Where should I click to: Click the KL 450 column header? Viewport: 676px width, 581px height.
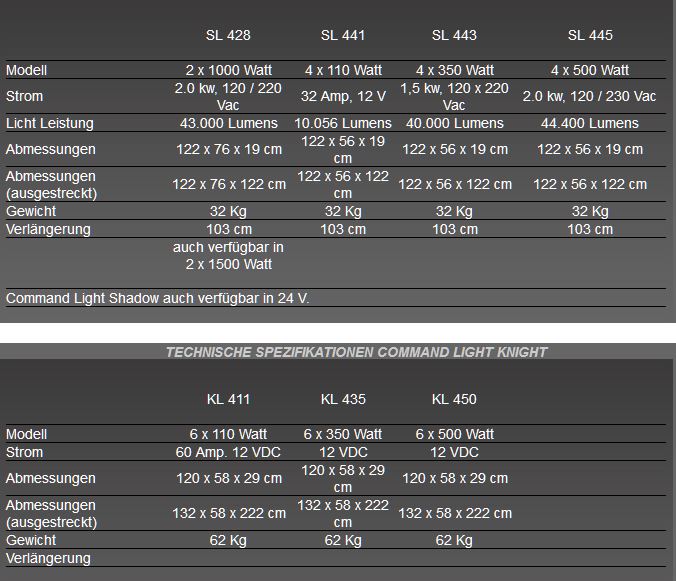(454, 399)
